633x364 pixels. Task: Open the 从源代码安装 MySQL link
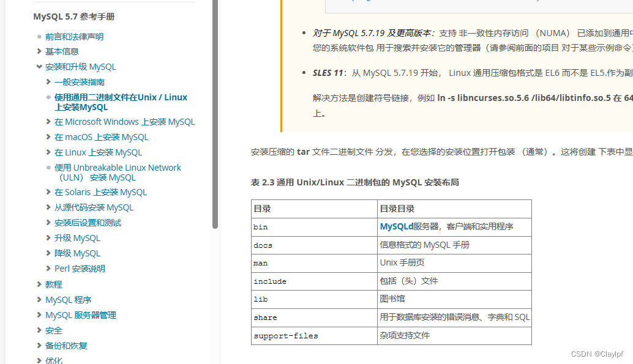click(x=94, y=208)
